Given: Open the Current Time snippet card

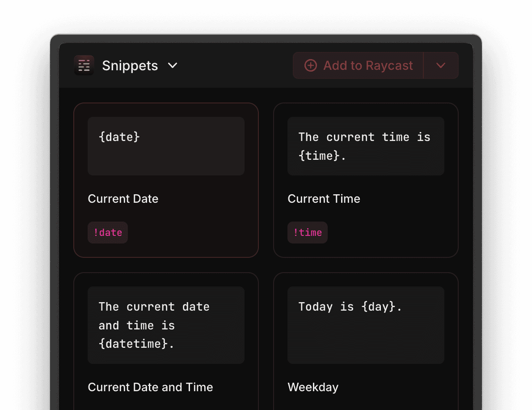Looking at the screenshot, I should 366,180.
